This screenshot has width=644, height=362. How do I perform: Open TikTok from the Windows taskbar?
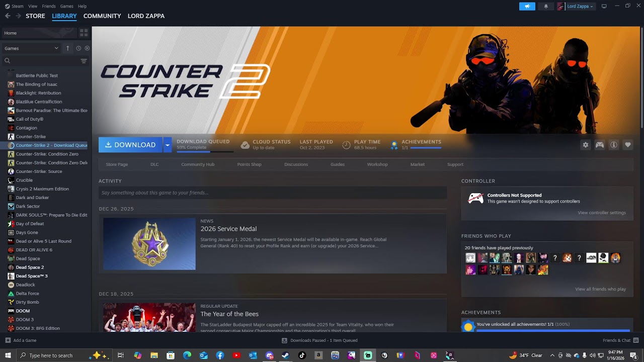(x=302, y=355)
